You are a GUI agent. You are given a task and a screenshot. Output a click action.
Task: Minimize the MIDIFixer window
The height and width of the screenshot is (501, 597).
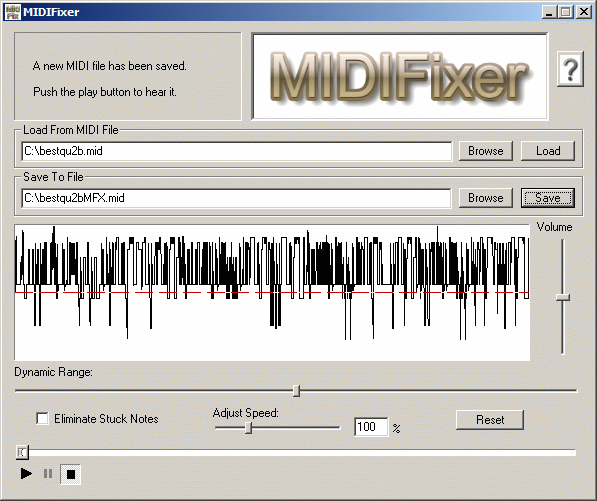coord(549,12)
